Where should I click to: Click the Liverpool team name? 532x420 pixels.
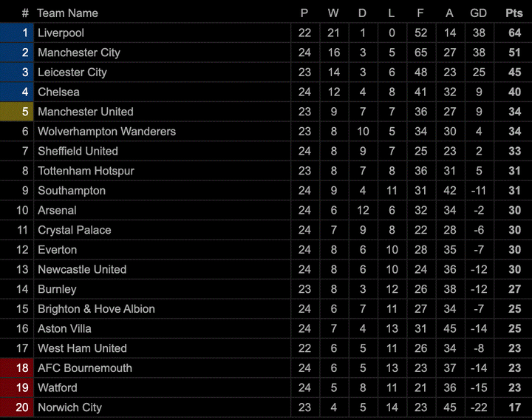coord(61,33)
